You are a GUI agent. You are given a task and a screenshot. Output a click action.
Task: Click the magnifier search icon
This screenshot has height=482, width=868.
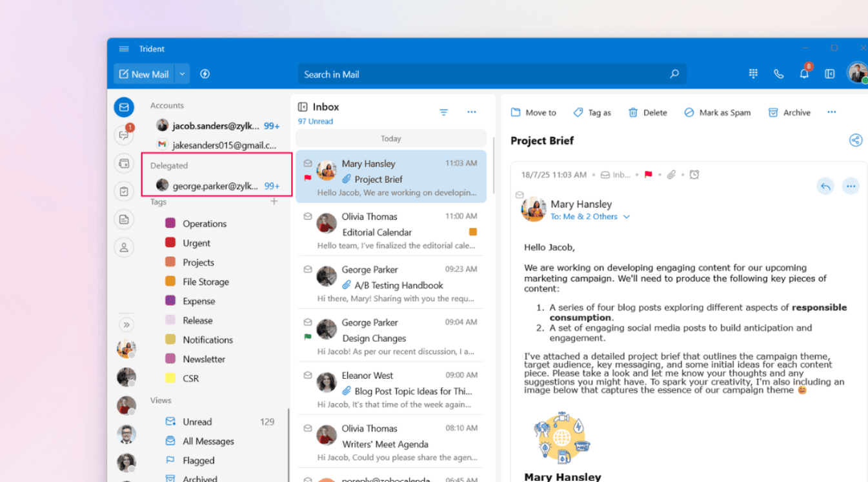(x=674, y=74)
